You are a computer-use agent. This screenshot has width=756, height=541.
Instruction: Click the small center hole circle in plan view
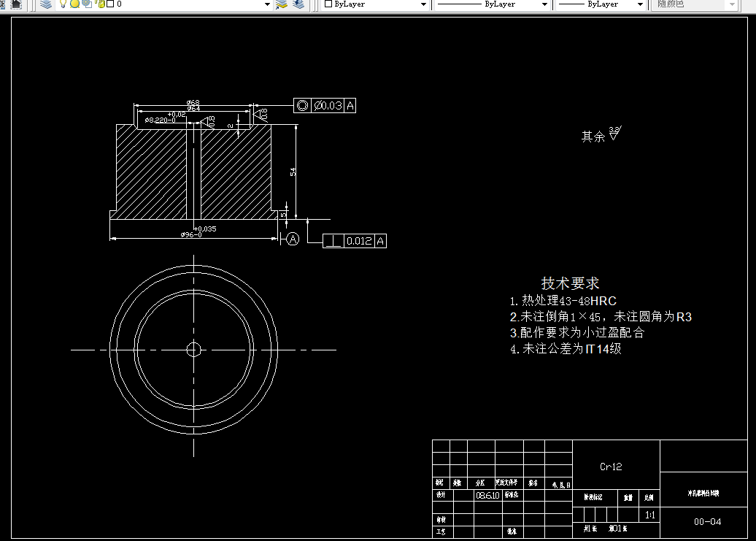(x=194, y=350)
